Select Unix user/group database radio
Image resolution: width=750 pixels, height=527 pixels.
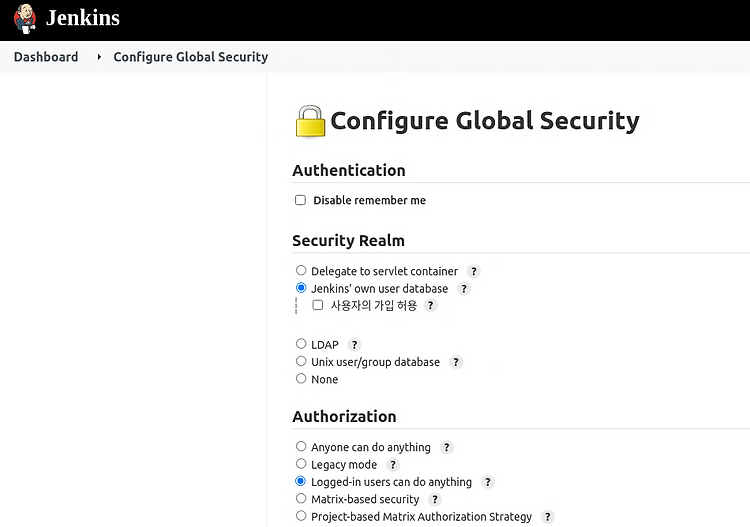point(301,361)
